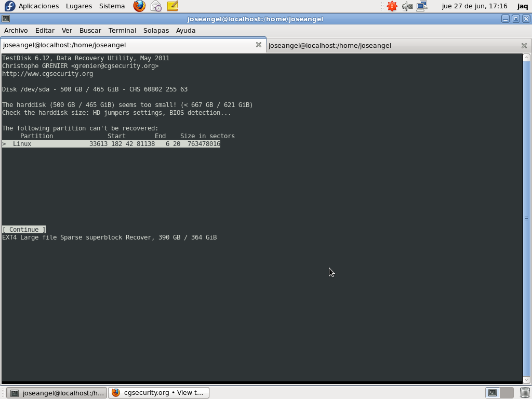Select the Linux partition row
532x399 pixels.
(x=111, y=144)
